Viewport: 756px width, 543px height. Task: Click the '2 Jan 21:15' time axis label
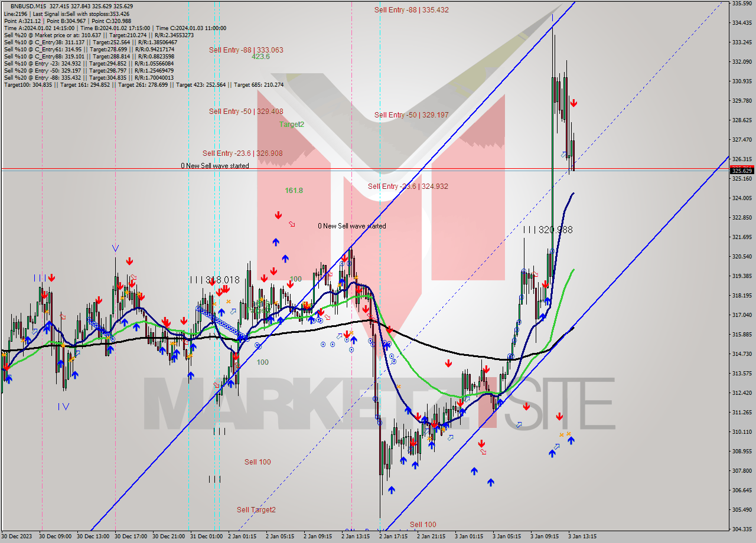point(431,537)
